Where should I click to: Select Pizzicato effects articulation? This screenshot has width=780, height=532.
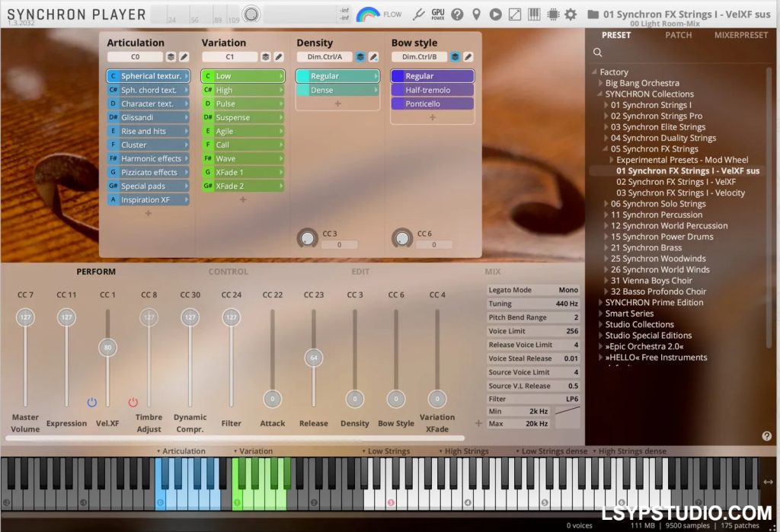pos(149,172)
